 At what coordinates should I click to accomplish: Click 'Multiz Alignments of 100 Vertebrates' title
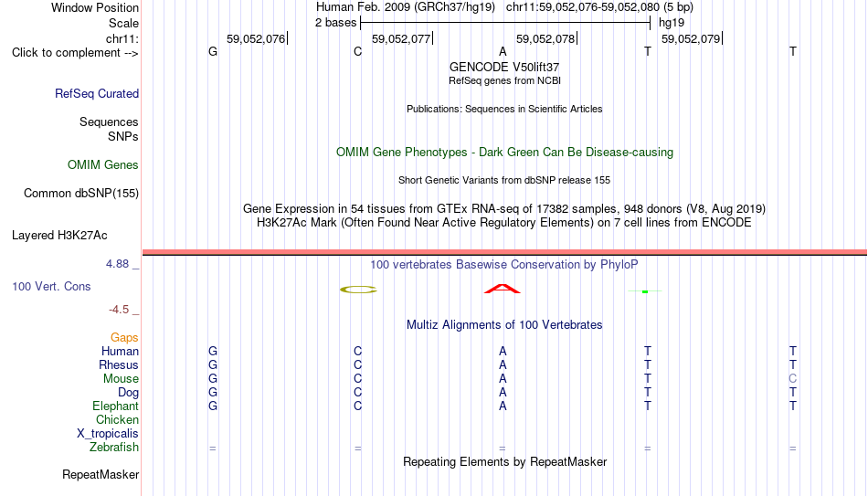504,325
